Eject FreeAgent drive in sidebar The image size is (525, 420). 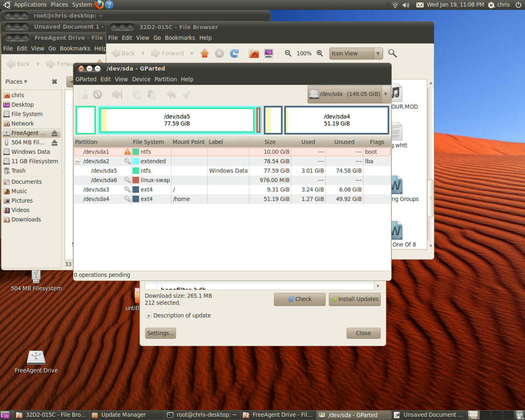click(55, 133)
